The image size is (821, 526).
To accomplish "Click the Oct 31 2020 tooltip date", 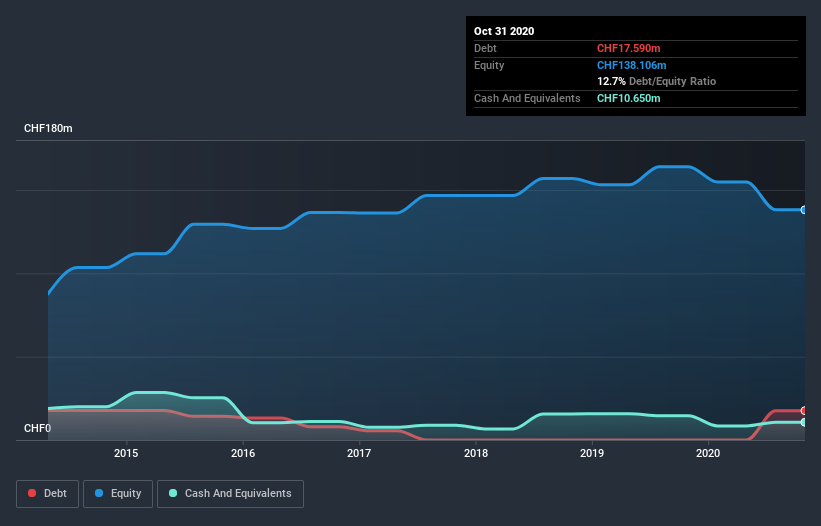I will pyautogui.click(x=504, y=31).
